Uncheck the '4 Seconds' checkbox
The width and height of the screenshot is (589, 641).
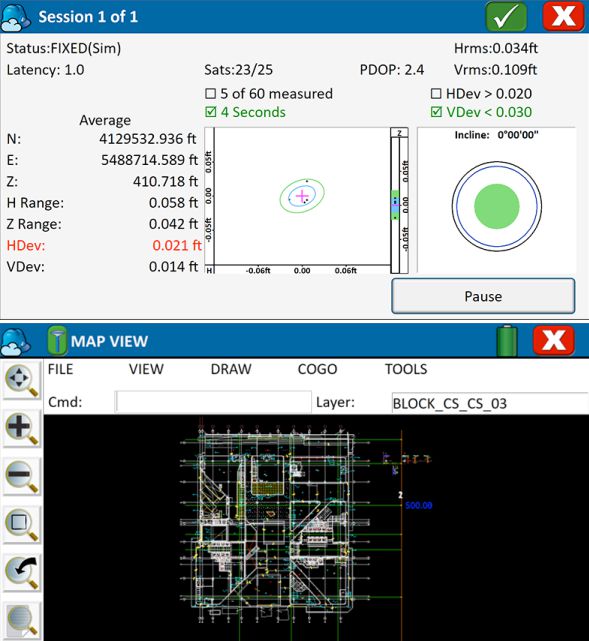[x=210, y=112]
